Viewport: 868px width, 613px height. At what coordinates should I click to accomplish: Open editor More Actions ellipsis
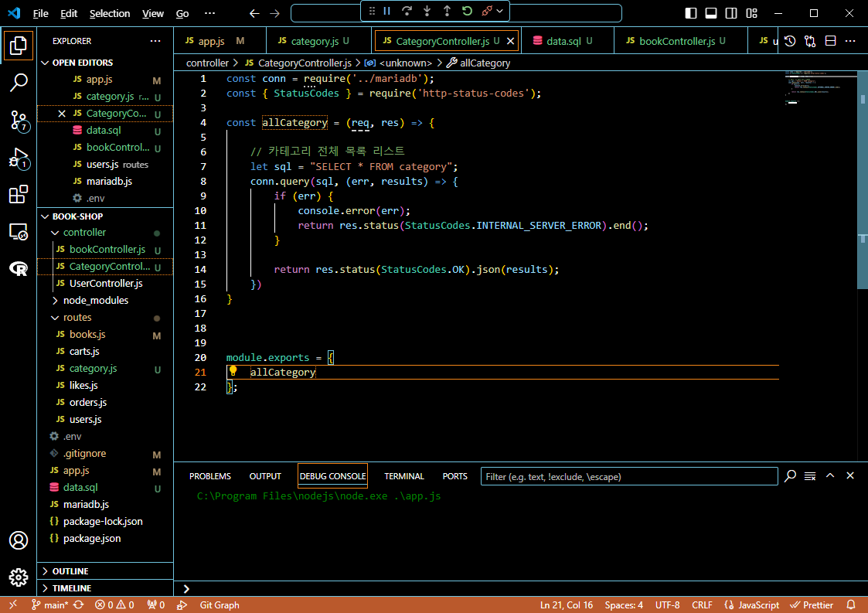coord(850,41)
